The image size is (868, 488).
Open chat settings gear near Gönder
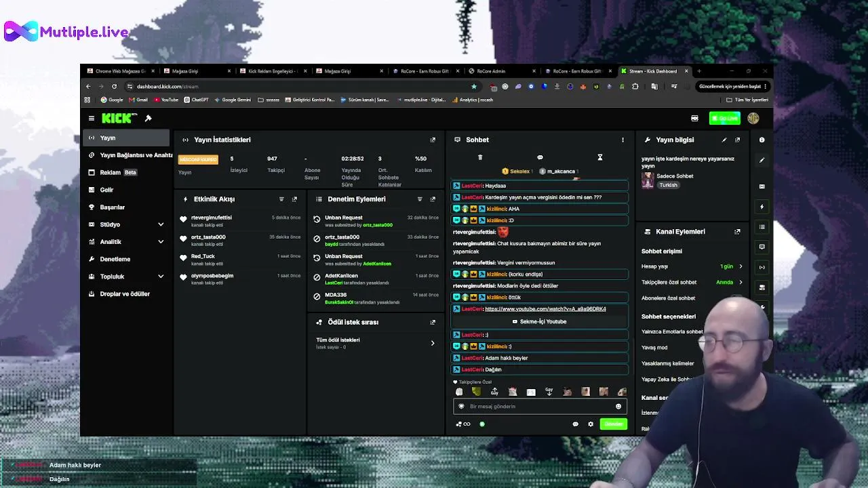591,424
